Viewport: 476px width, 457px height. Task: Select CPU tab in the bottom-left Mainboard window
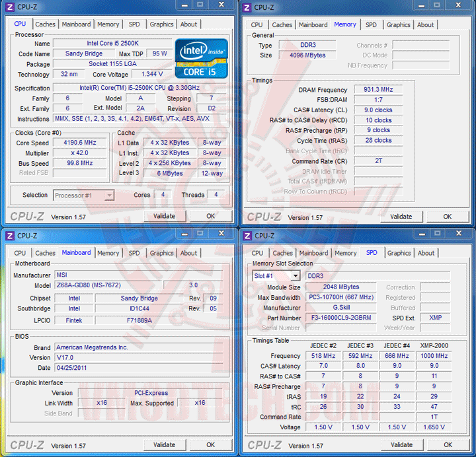click(x=20, y=253)
